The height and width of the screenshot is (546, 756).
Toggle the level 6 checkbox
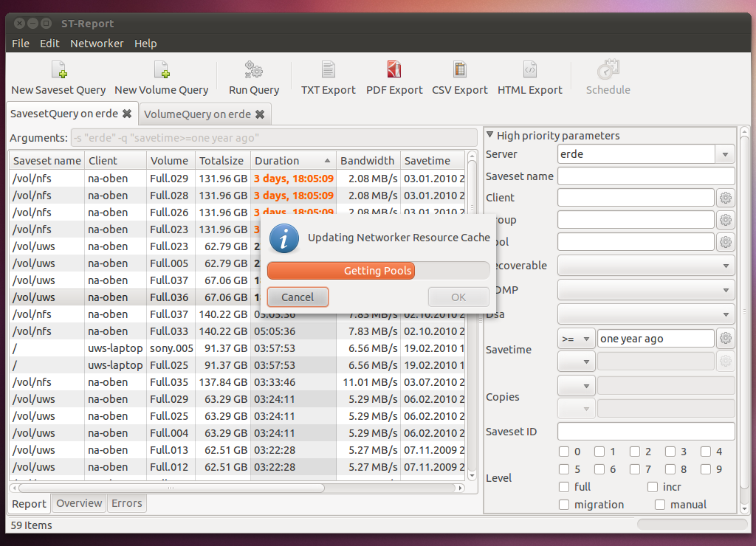[599, 469]
